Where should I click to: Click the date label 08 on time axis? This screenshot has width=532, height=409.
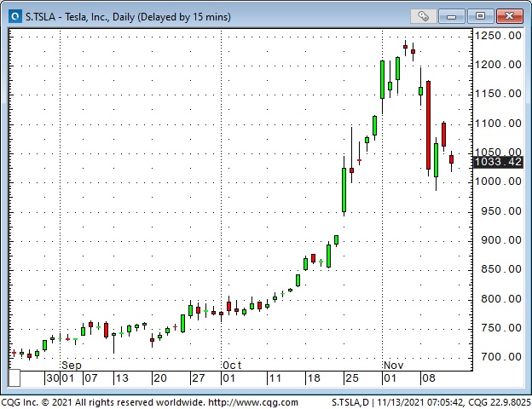(x=429, y=378)
